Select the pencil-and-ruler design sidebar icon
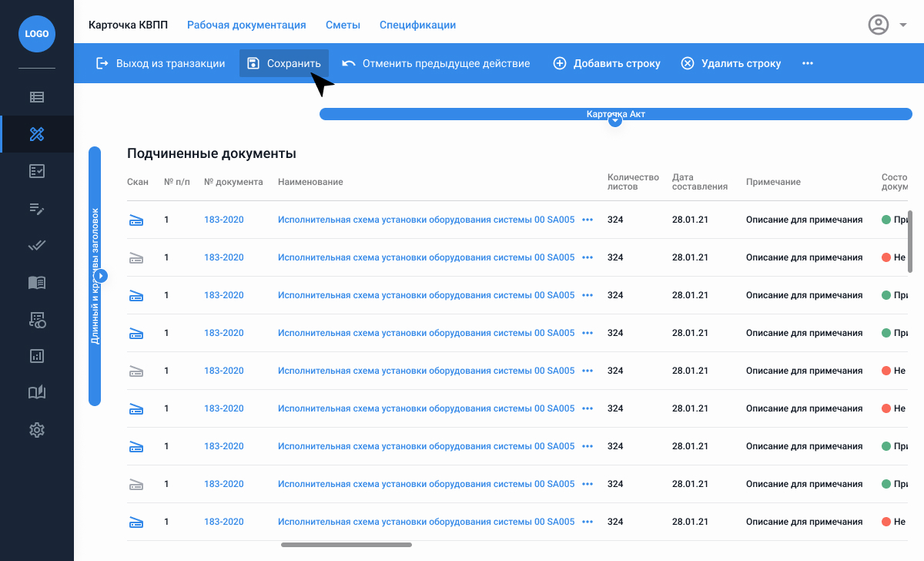The height and width of the screenshot is (561, 924). 37,134
